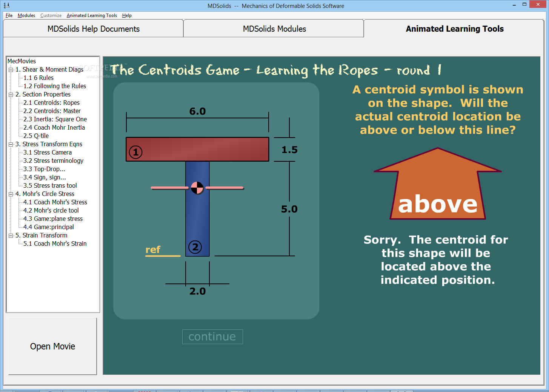Open the File menu
This screenshot has width=549, height=392.
tap(9, 15)
